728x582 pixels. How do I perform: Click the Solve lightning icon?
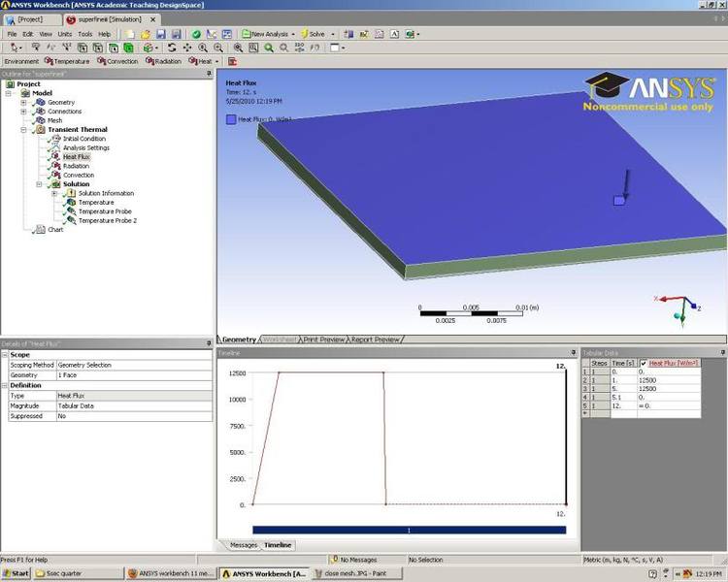[305, 34]
